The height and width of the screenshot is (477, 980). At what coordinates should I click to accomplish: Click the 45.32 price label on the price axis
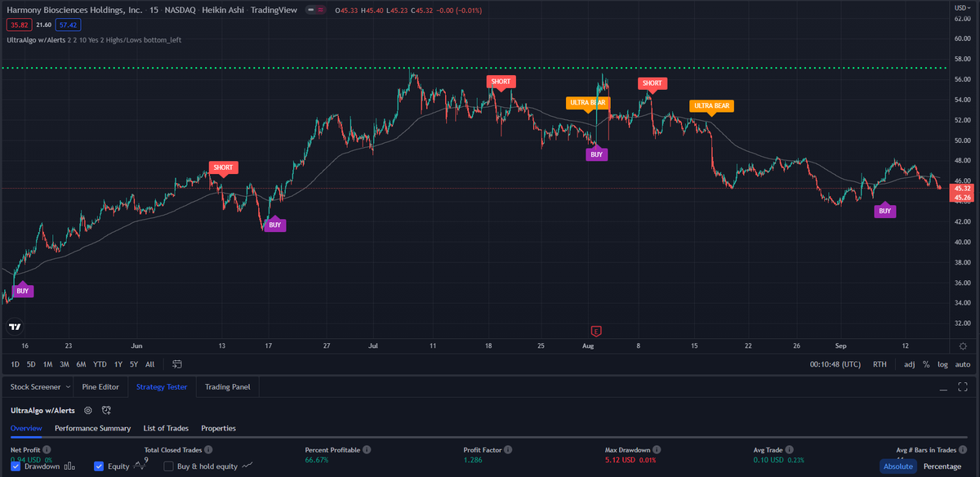tap(964, 189)
